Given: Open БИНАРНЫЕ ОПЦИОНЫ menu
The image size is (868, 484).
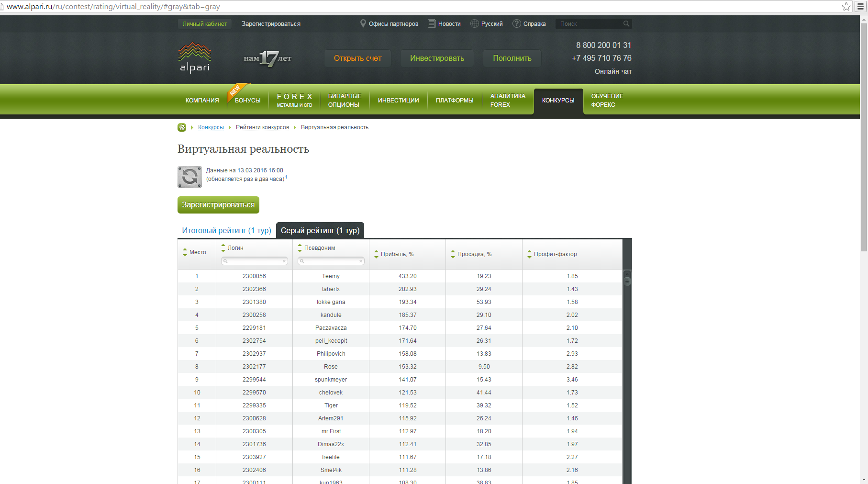Looking at the screenshot, I should point(345,101).
